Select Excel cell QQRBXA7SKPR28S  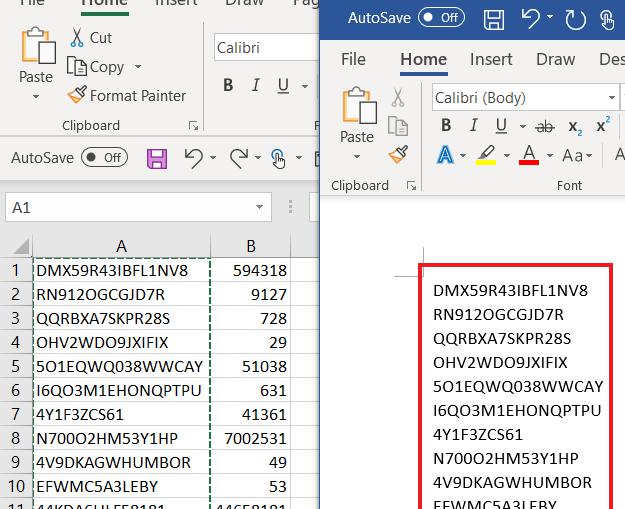122,318
